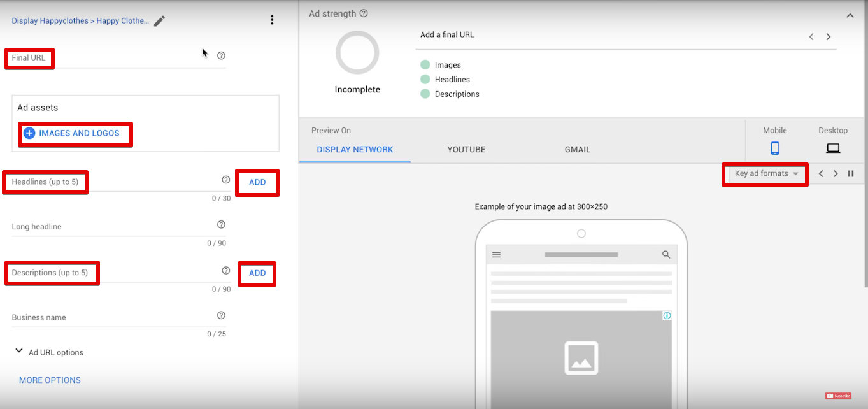Click the search icon in phone preview
The height and width of the screenshot is (409, 868).
click(666, 254)
